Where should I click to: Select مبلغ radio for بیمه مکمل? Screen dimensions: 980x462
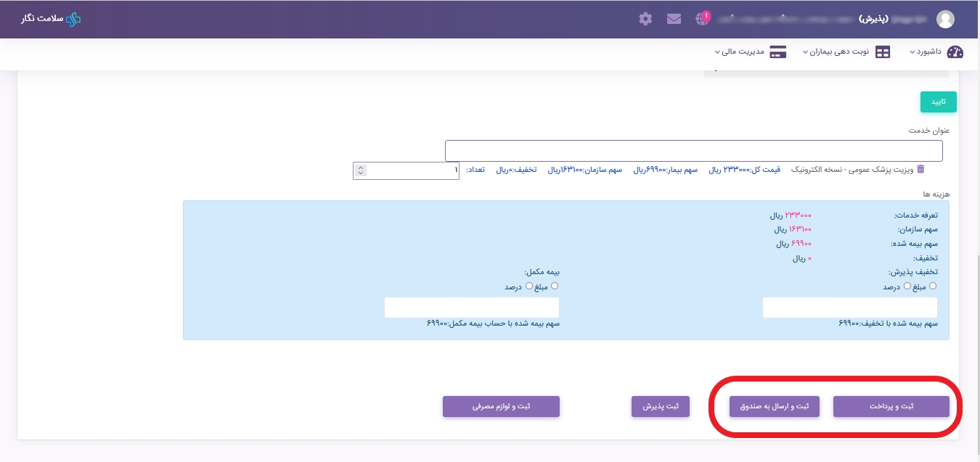pyautogui.click(x=555, y=286)
